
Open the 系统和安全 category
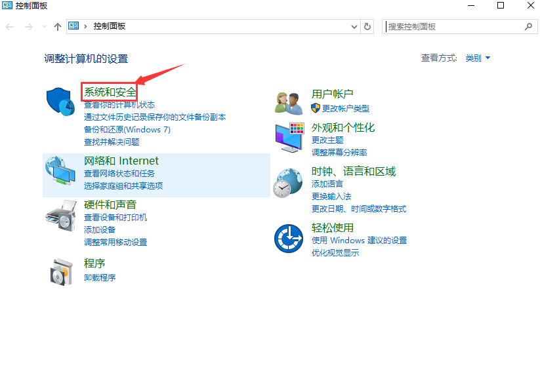pyautogui.click(x=110, y=92)
